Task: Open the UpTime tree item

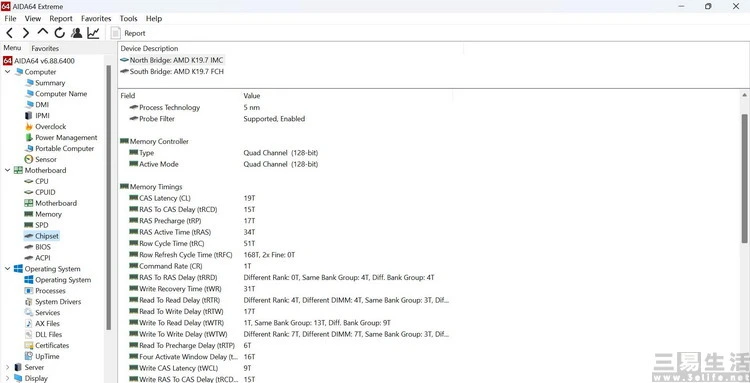Action: pos(42,357)
